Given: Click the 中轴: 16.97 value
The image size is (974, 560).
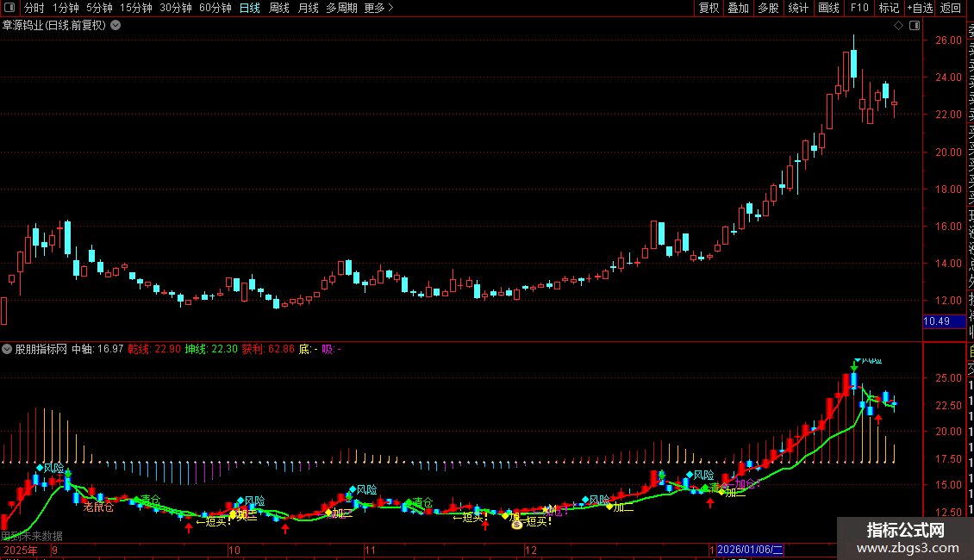Looking at the screenshot, I should (97, 349).
